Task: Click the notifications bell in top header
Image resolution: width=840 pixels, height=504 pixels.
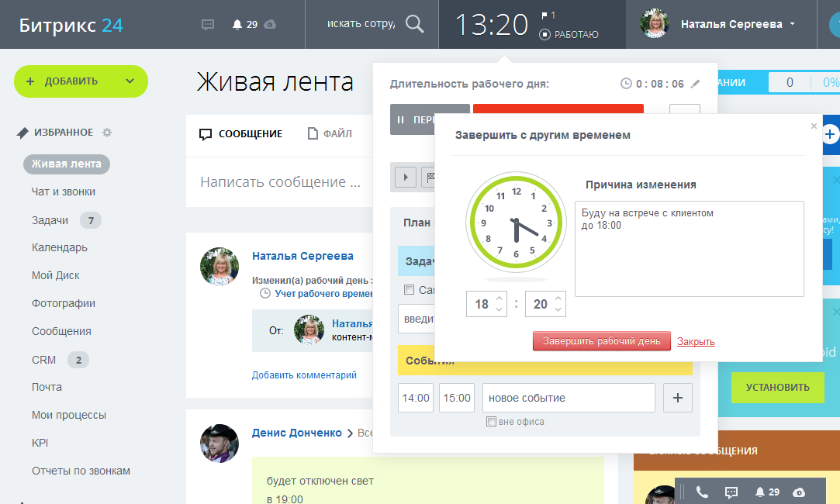Action: click(237, 24)
